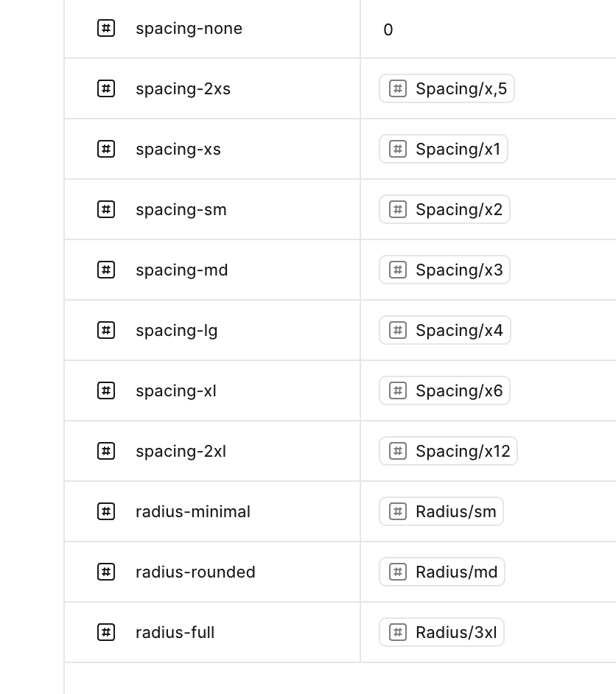Click the Spacing/x12 alias value

point(448,452)
